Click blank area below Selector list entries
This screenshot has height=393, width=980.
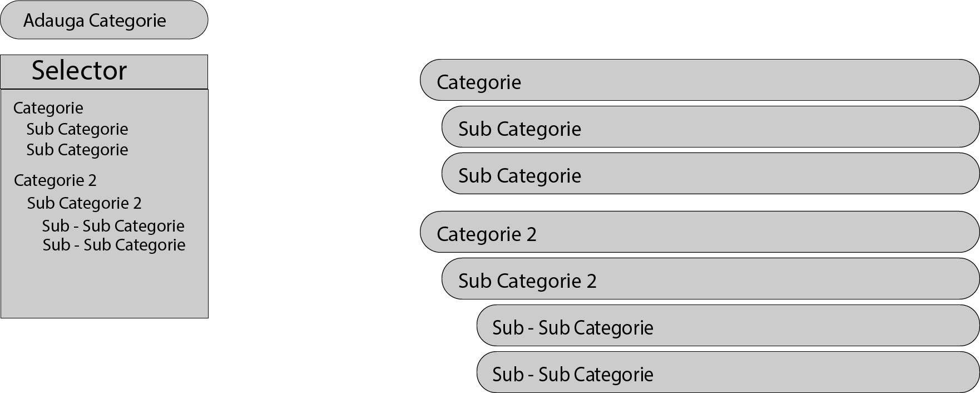coord(104,287)
